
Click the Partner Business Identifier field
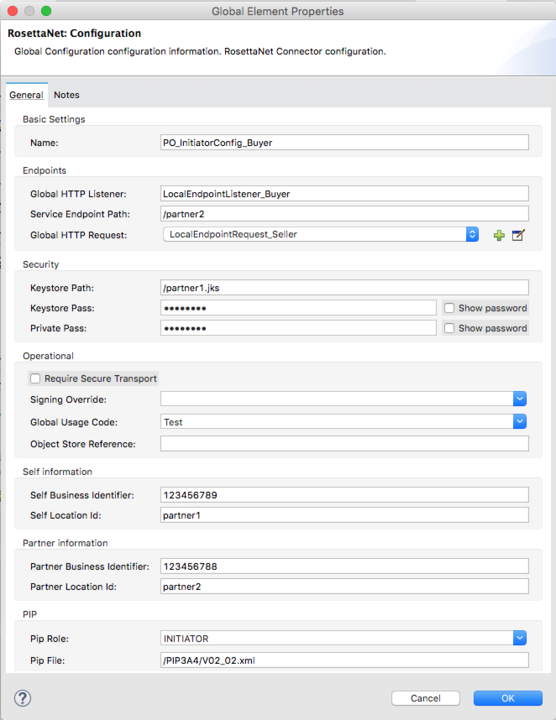click(344, 566)
